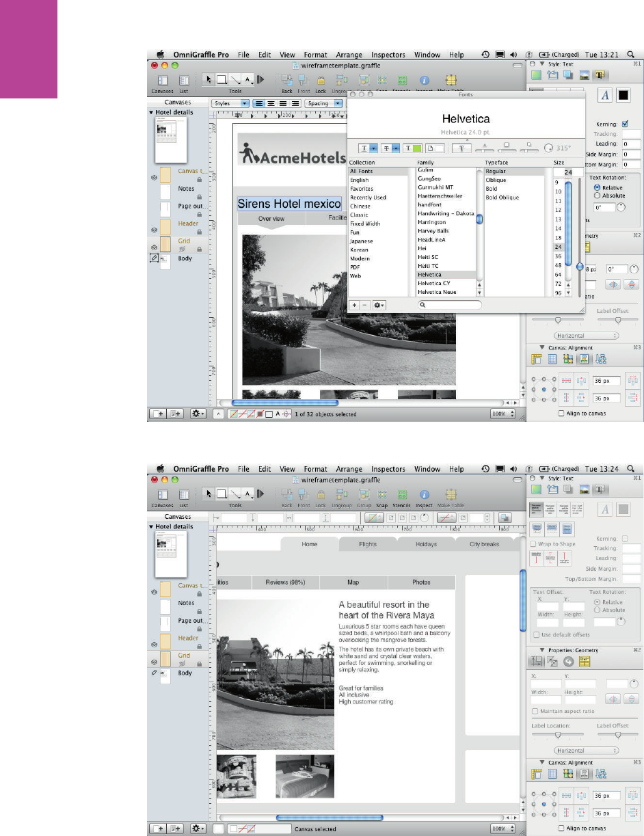This screenshot has height=836, width=644.
Task: Enable the Wrap to Shape checkbox
Action: coord(533,544)
